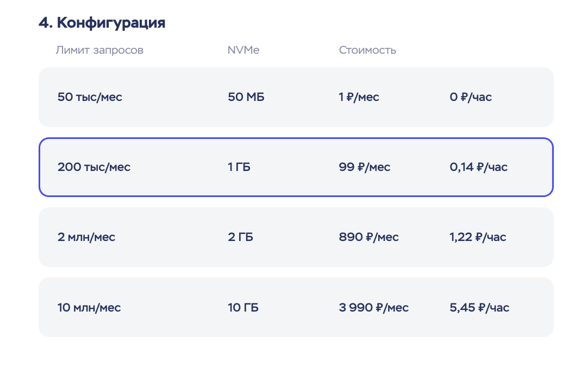Click the NVMe column header

(243, 50)
